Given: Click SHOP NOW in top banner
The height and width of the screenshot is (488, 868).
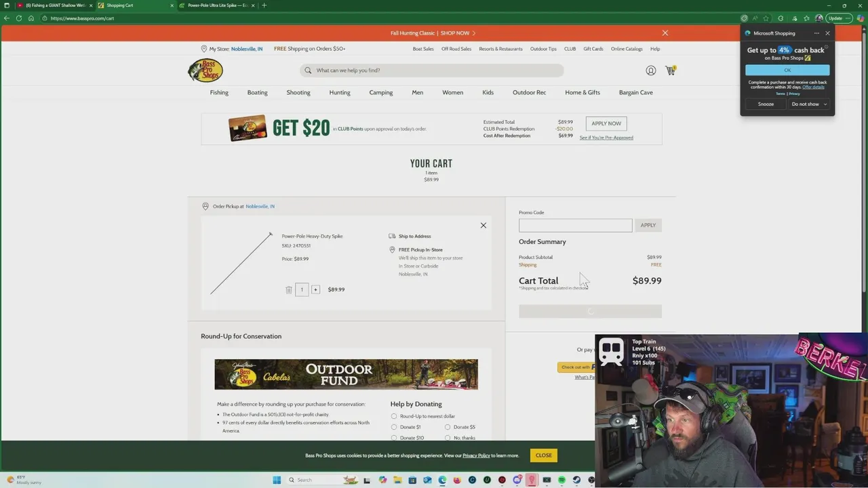Looking at the screenshot, I should point(458,33).
